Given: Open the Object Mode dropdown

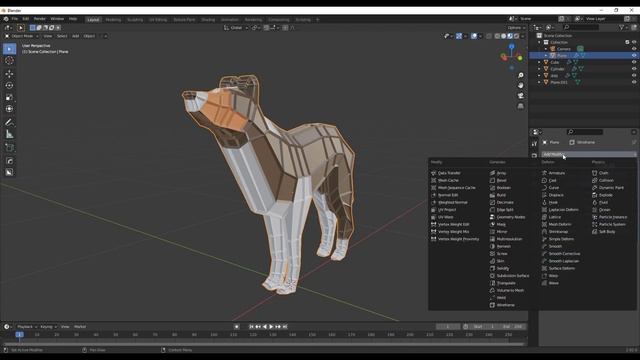Looking at the screenshot, I should pos(21,36).
